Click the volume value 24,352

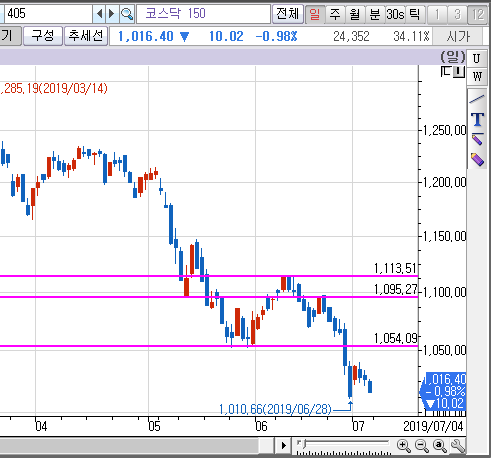tap(351, 36)
